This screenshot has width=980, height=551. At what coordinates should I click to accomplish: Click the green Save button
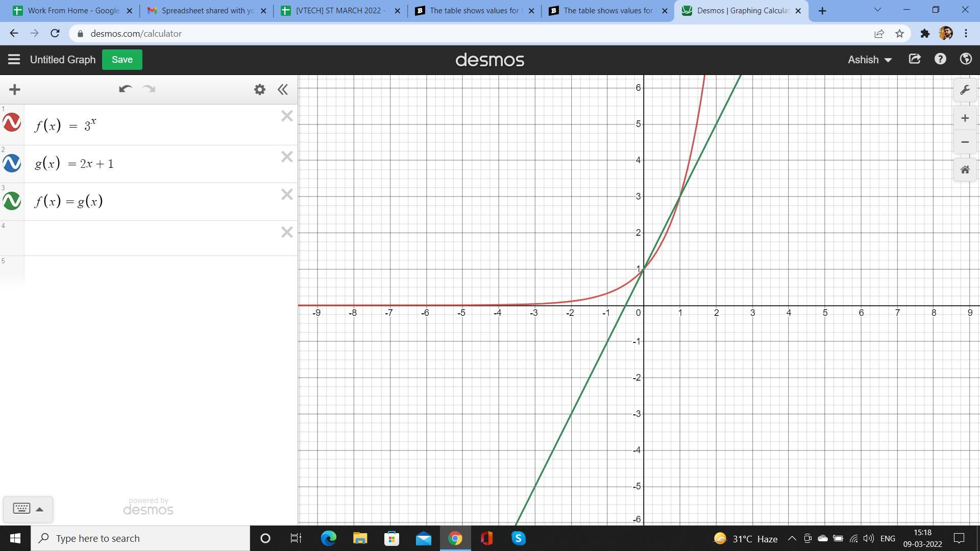coord(122,60)
